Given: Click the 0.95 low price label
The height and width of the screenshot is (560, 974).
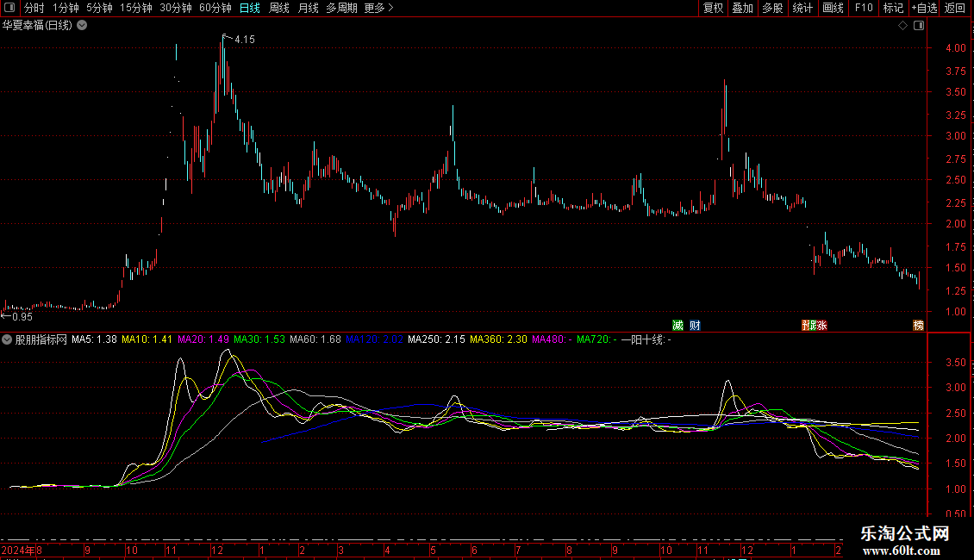Looking at the screenshot, I should [22, 317].
